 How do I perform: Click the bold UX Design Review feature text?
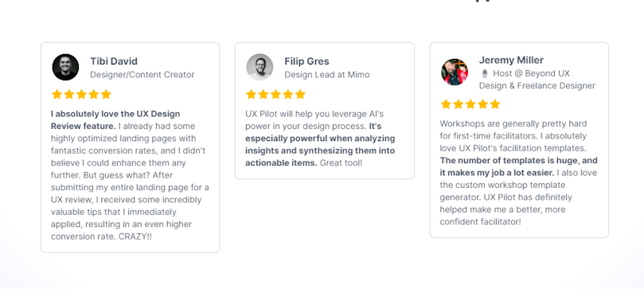[115, 120]
